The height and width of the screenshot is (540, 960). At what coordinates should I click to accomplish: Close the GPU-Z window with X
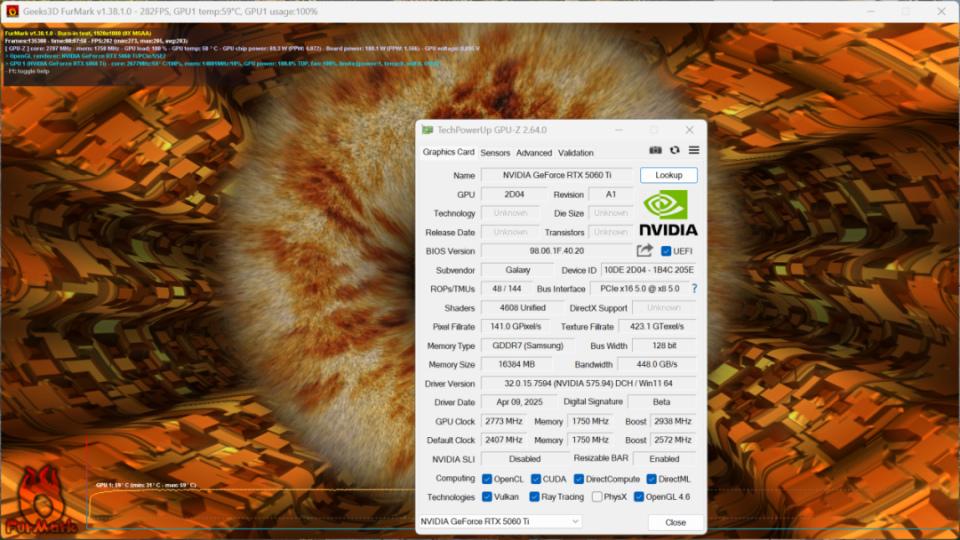689,130
